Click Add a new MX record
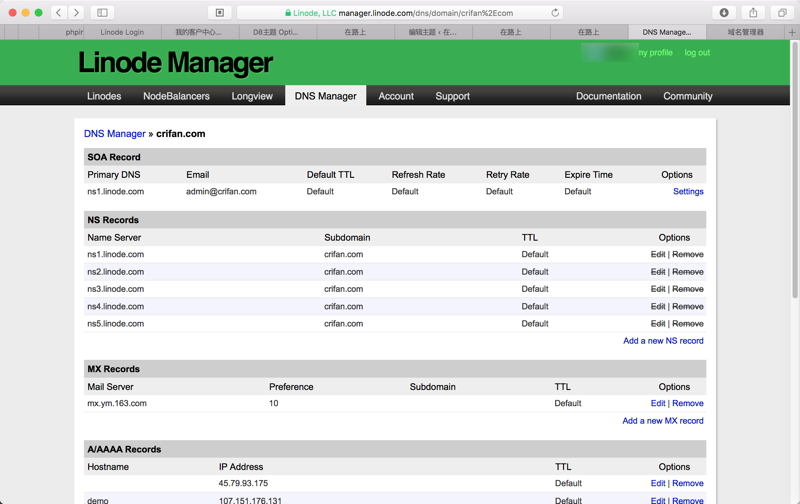 663,421
